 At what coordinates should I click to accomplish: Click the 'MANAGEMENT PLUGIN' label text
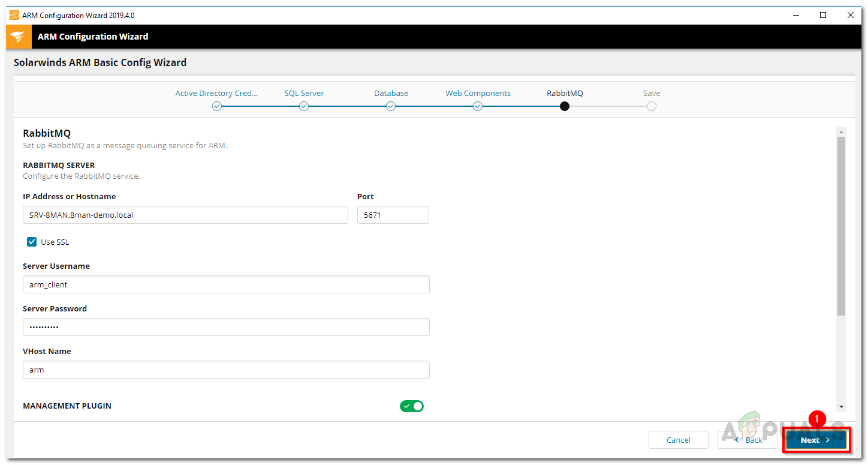point(67,406)
